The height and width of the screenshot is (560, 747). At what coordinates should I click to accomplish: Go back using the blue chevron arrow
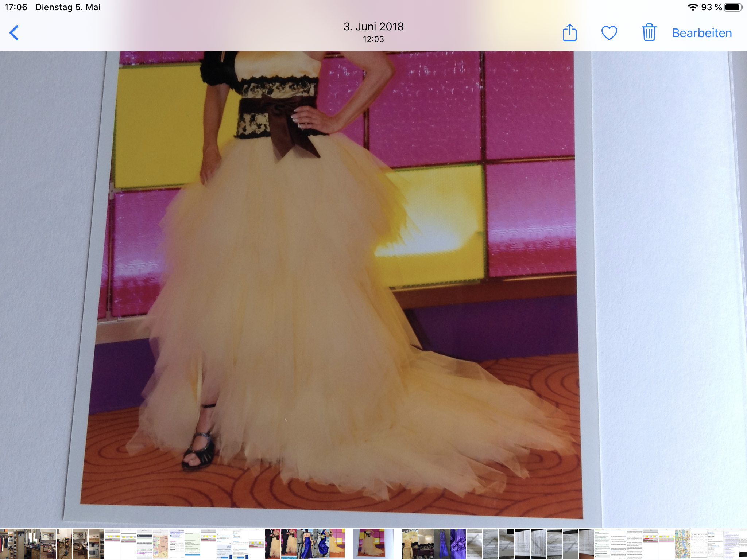tap(14, 33)
